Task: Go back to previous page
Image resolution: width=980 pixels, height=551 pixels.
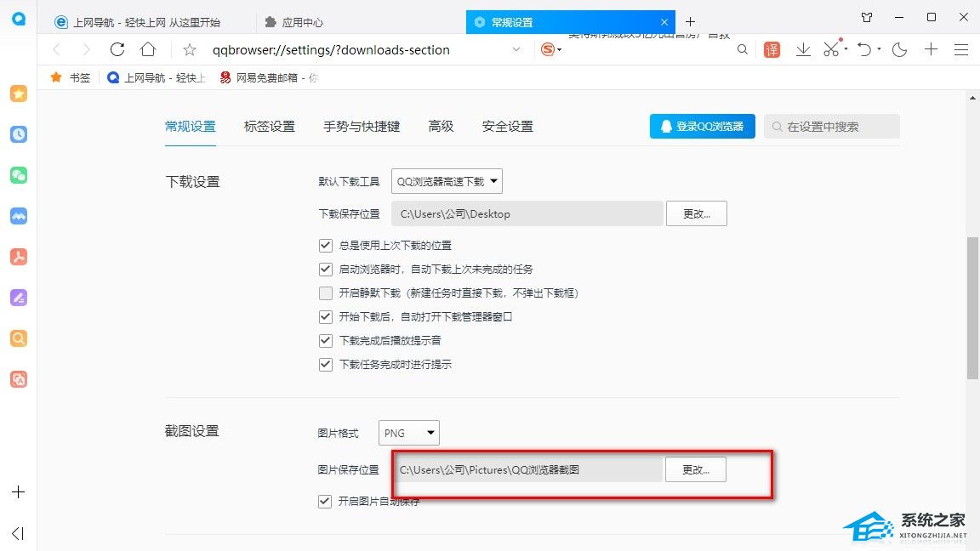Action: (57, 49)
